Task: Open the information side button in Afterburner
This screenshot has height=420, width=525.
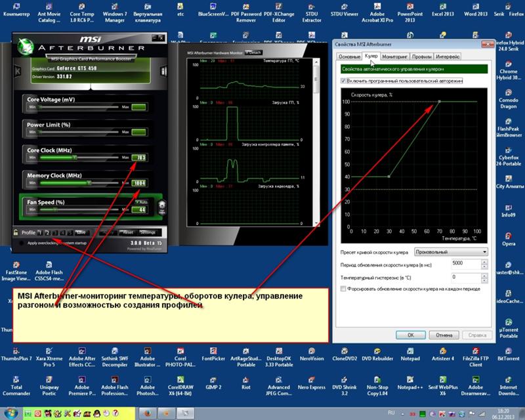Action: point(163,71)
